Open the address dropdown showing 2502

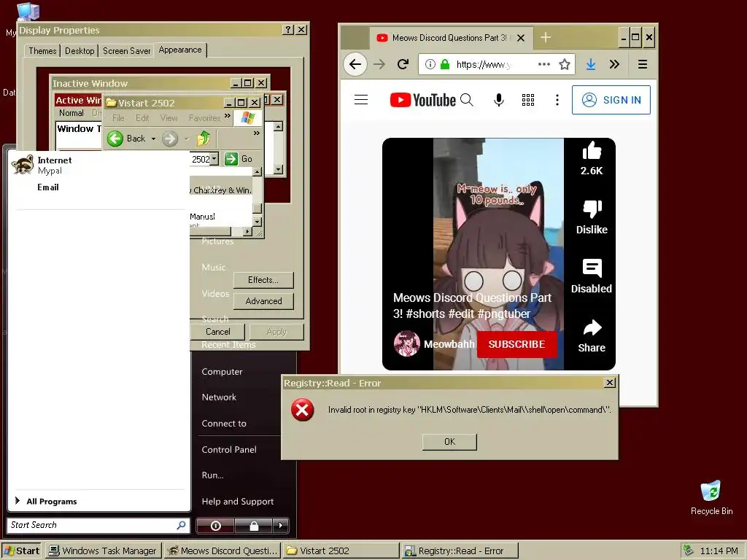tap(214, 158)
